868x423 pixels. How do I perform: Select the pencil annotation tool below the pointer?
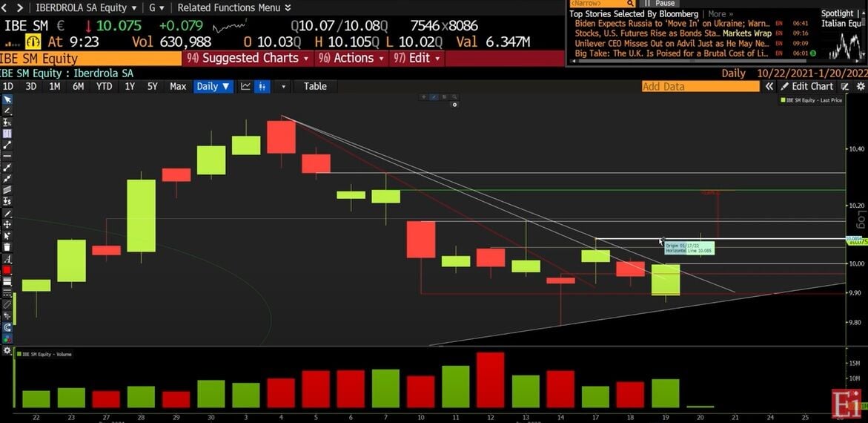coord(7,111)
